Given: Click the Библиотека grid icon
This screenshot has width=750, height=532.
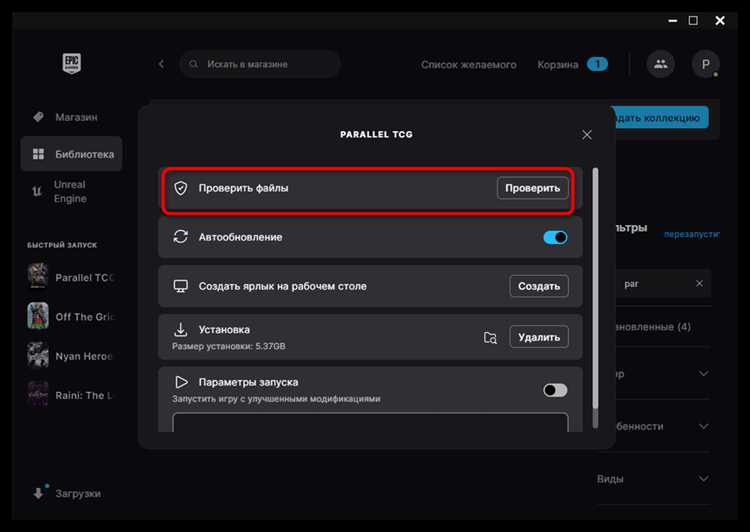Looking at the screenshot, I should [x=38, y=154].
